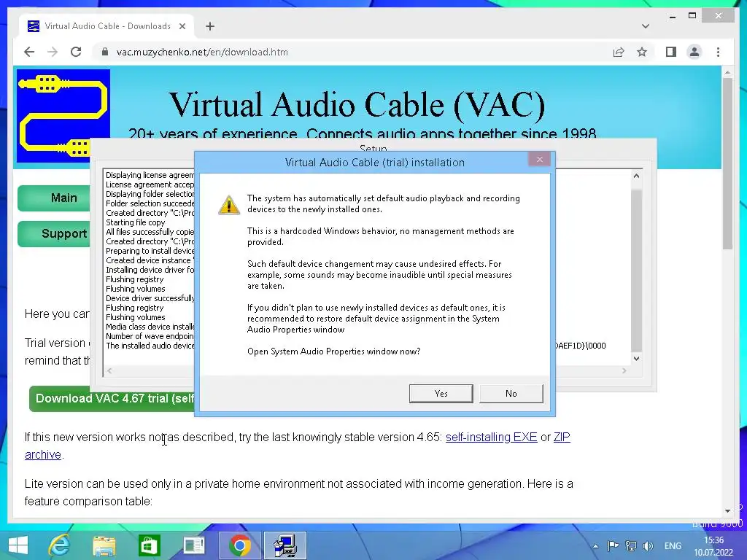The image size is (747, 560).
Task: Select the first 'Flushing registry' log line
Action: tap(134, 279)
